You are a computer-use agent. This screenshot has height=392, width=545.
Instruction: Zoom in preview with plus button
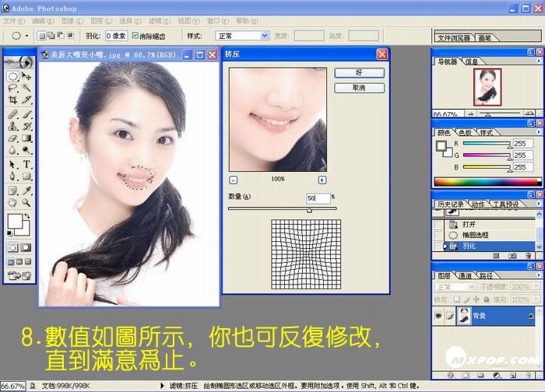click(x=322, y=180)
